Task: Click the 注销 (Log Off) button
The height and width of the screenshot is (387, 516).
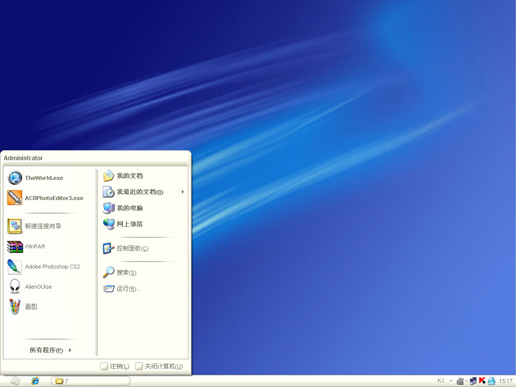Action: click(115, 366)
